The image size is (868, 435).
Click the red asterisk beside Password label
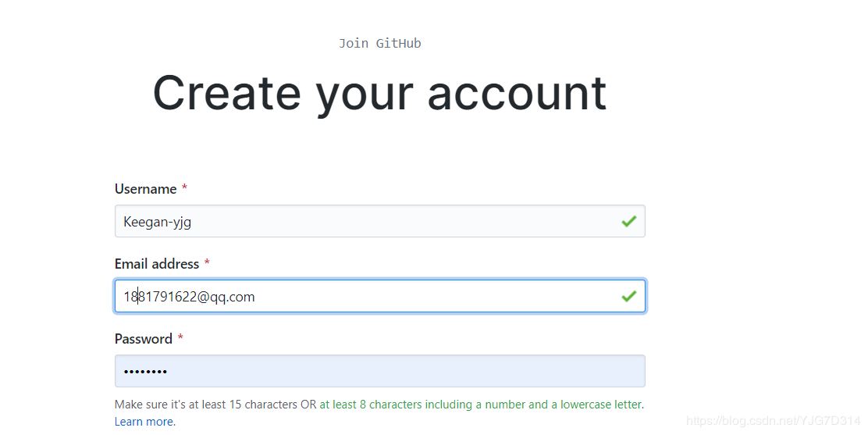(x=180, y=339)
